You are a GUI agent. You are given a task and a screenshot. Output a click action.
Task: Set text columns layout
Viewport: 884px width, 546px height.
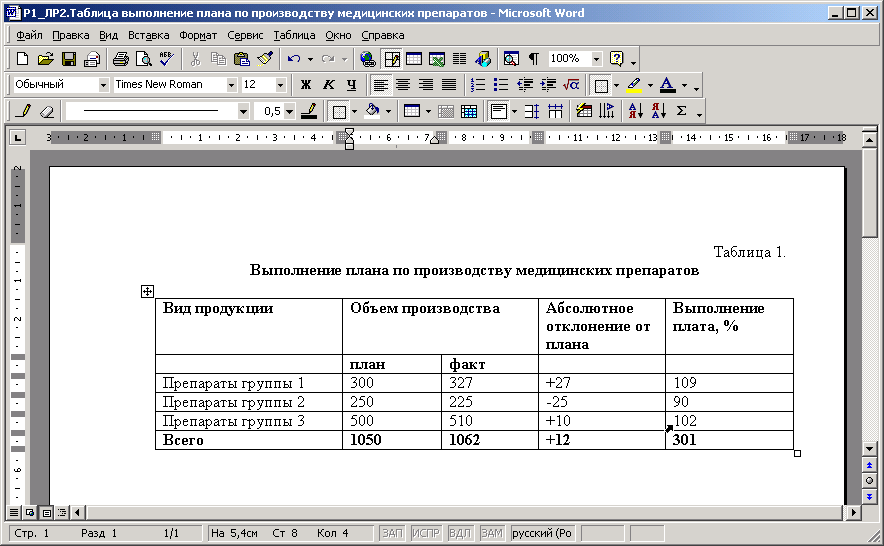[x=459, y=59]
